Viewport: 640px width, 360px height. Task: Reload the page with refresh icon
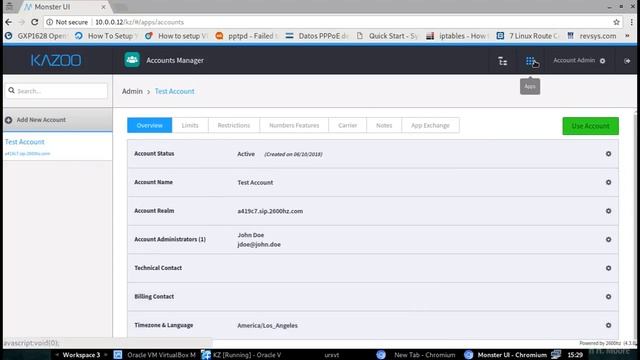click(35, 22)
